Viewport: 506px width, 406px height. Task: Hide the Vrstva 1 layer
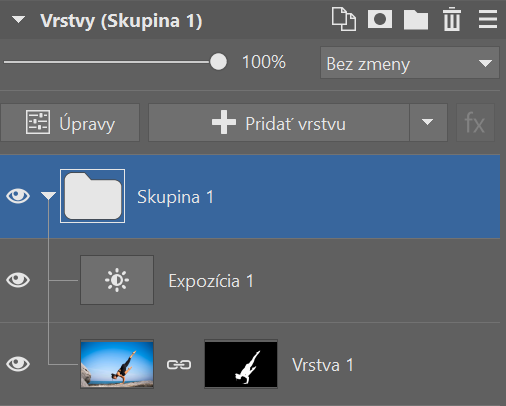[18, 364]
